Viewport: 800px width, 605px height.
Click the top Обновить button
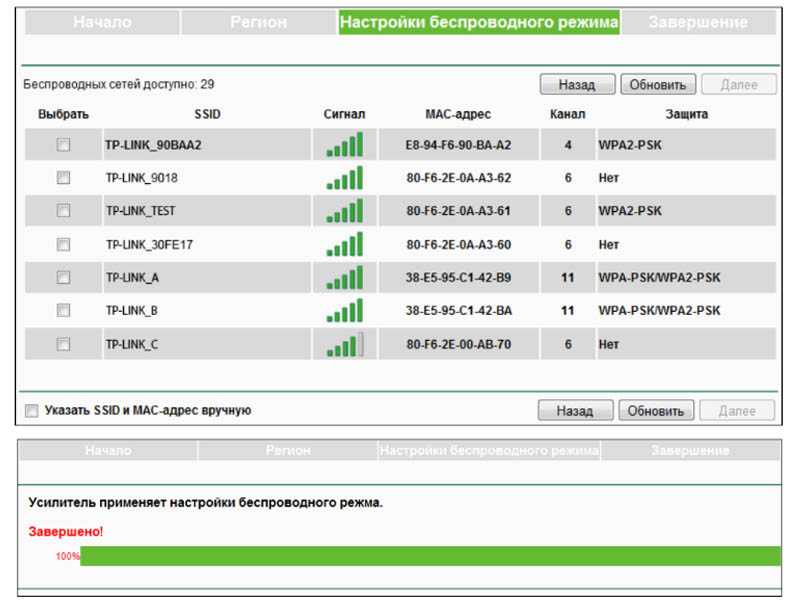(658, 85)
